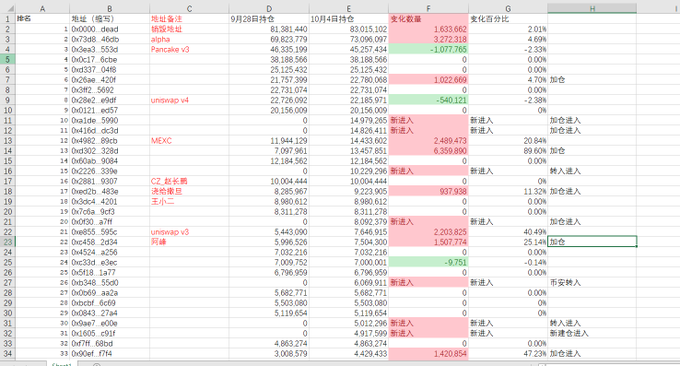Screen dimensions: 680x366
Task: Select column A header
Action: (42, 8)
